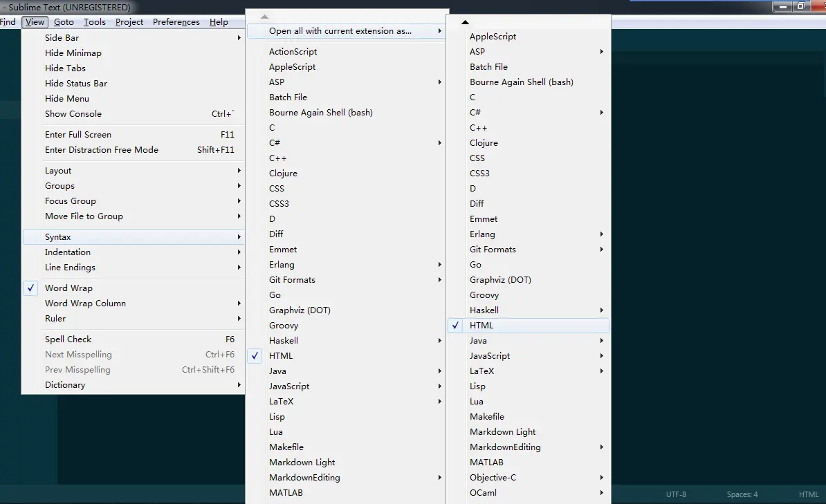
Task: Select Hide Status Bar
Action: click(x=134, y=84)
